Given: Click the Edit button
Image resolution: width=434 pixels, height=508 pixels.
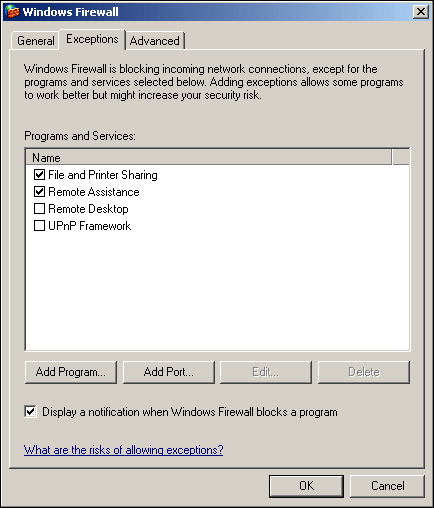Looking at the screenshot, I should coord(266,372).
